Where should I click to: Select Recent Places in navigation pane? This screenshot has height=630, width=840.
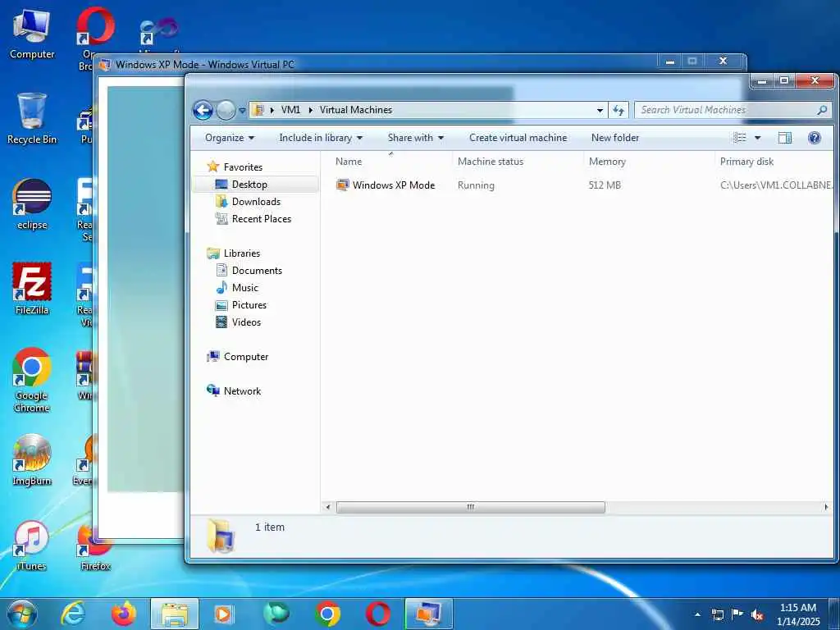click(261, 218)
